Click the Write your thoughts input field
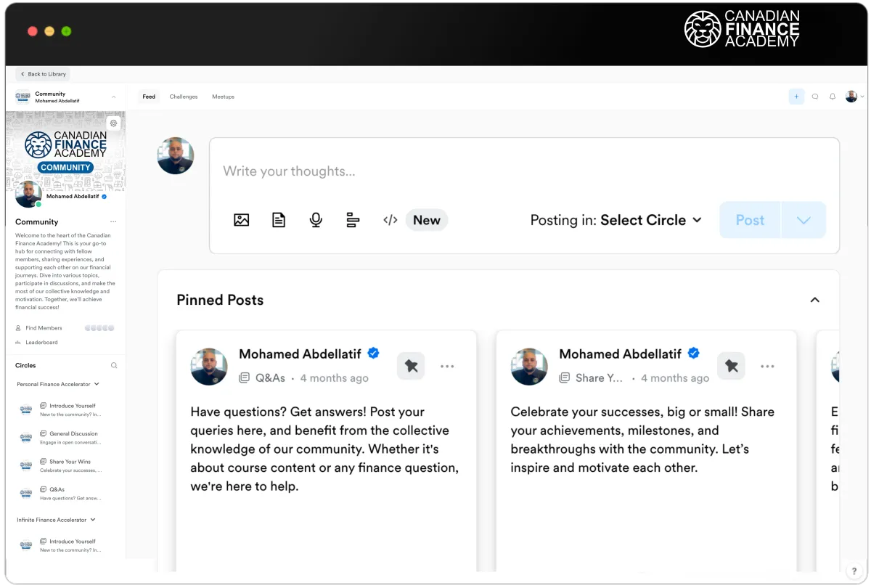The image size is (871, 588). (x=508, y=171)
